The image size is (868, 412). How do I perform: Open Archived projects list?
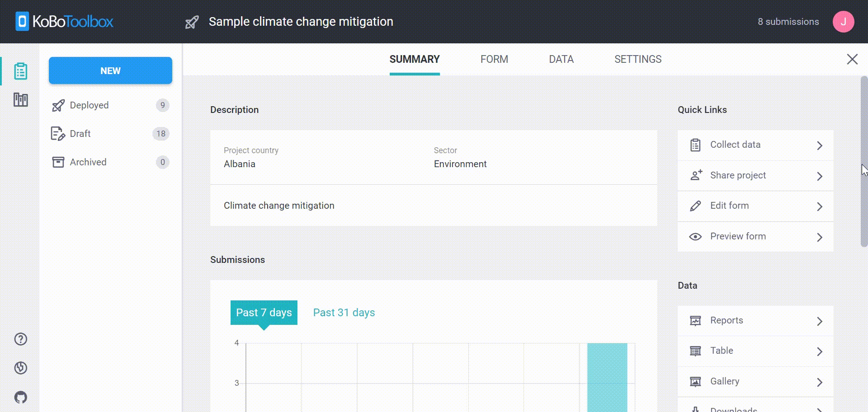[110, 162]
